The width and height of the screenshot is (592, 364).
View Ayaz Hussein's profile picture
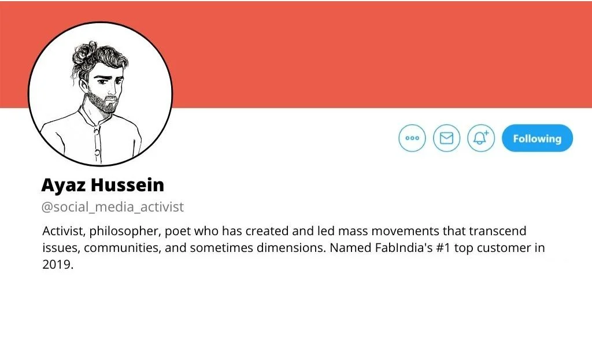tap(101, 91)
